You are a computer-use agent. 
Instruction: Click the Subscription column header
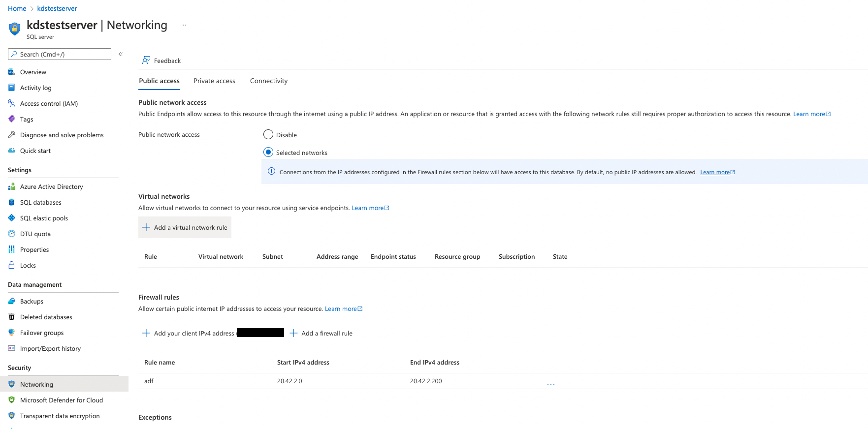[x=516, y=257]
